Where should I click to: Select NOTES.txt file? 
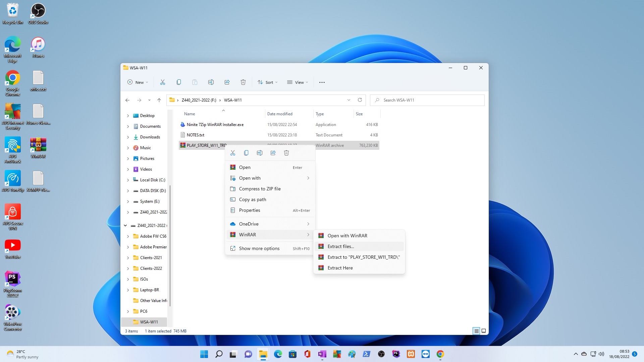tap(279, 135)
